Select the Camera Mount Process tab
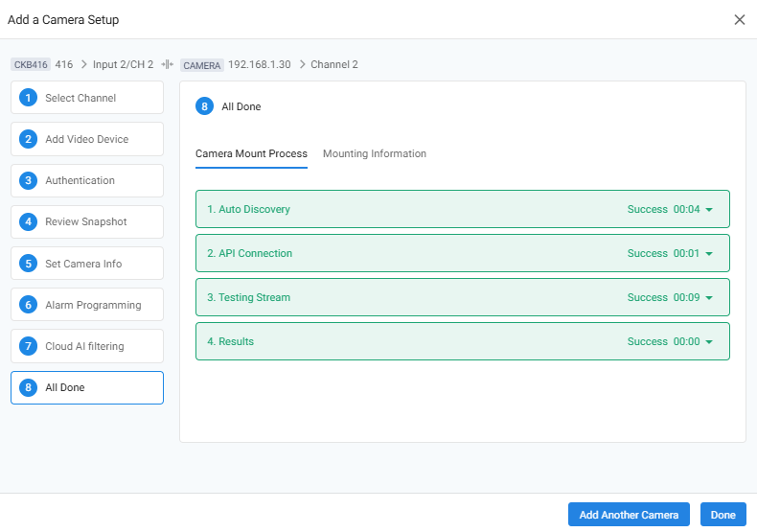The height and width of the screenshot is (532, 757). click(251, 153)
